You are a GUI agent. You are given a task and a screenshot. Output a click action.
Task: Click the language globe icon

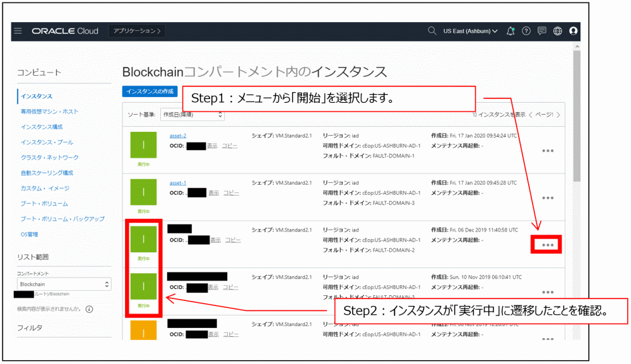tap(557, 30)
